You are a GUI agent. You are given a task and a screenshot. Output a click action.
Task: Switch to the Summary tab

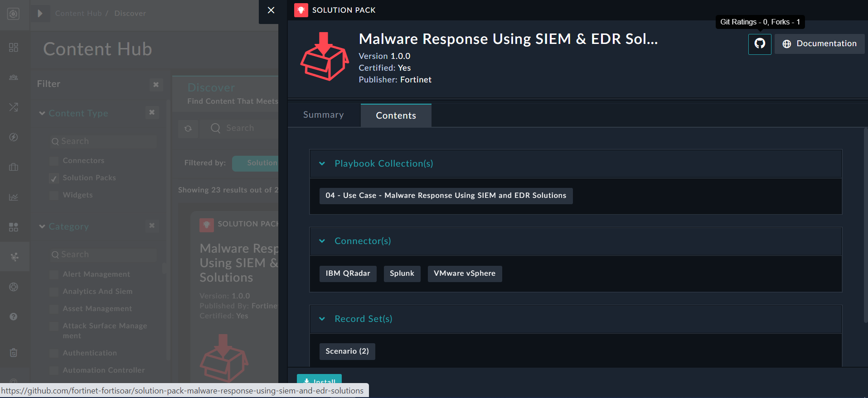coord(324,115)
